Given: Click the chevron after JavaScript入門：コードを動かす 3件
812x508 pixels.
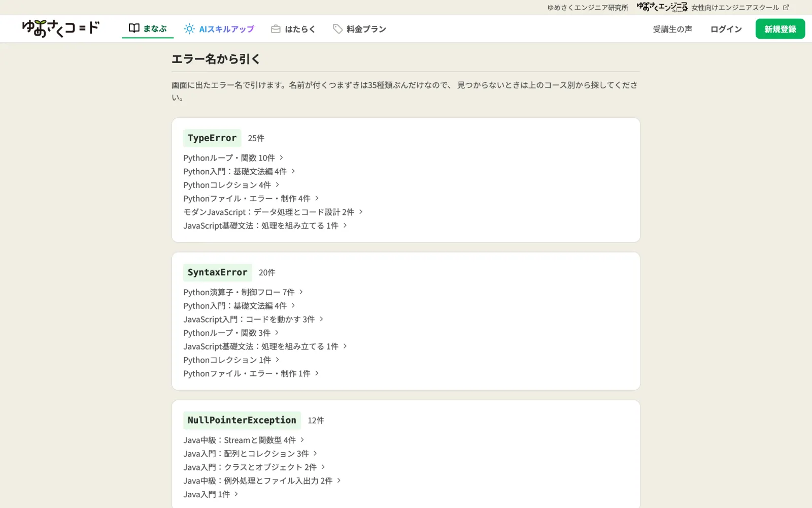Looking at the screenshot, I should coord(321,319).
